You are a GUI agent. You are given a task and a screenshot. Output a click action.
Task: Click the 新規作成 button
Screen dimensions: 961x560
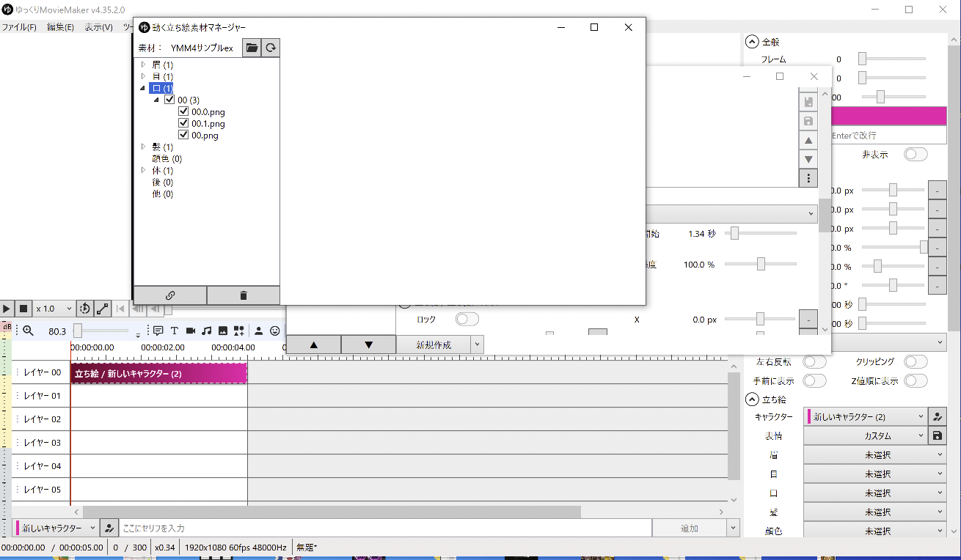[x=434, y=345]
